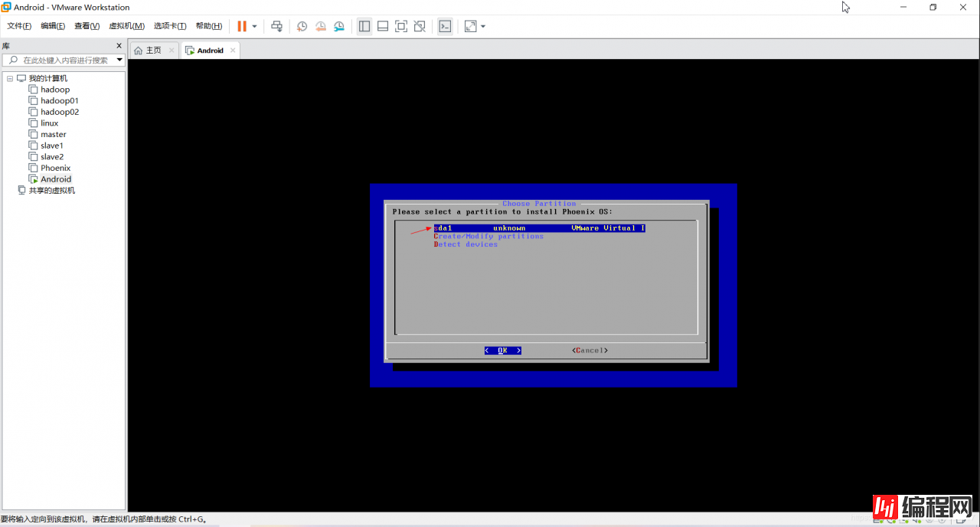This screenshot has height=527, width=980.
Task: Toggle the console view button
Action: pyautogui.click(x=445, y=26)
